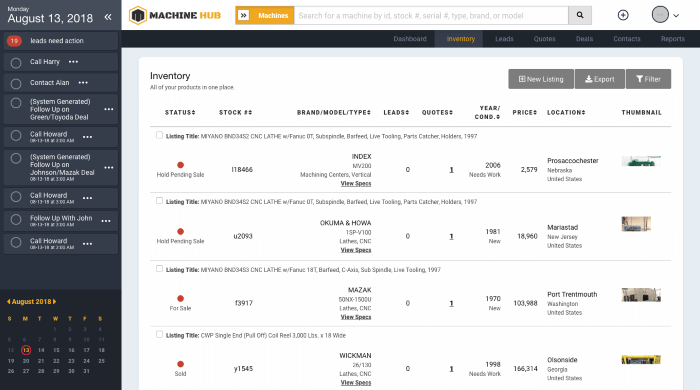Complete Johnson/Mazak Deal follow-up task
The height and width of the screenshot is (390, 700).
click(x=16, y=158)
